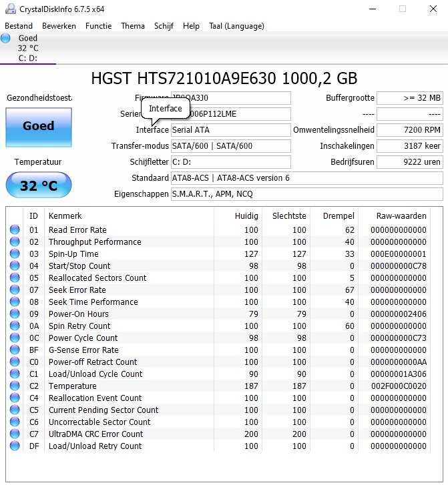Click the Goed health status button
448x485 pixels.
pos(39,127)
